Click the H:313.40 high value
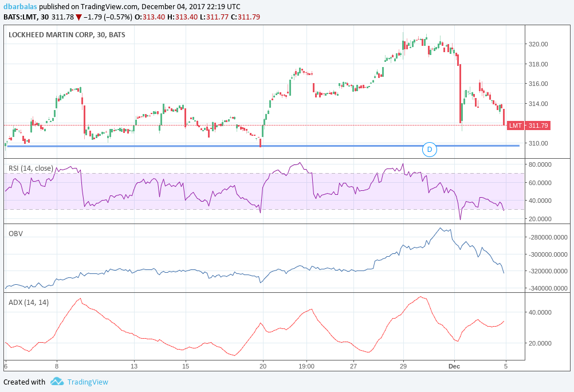The image size is (574, 392). pos(182,17)
